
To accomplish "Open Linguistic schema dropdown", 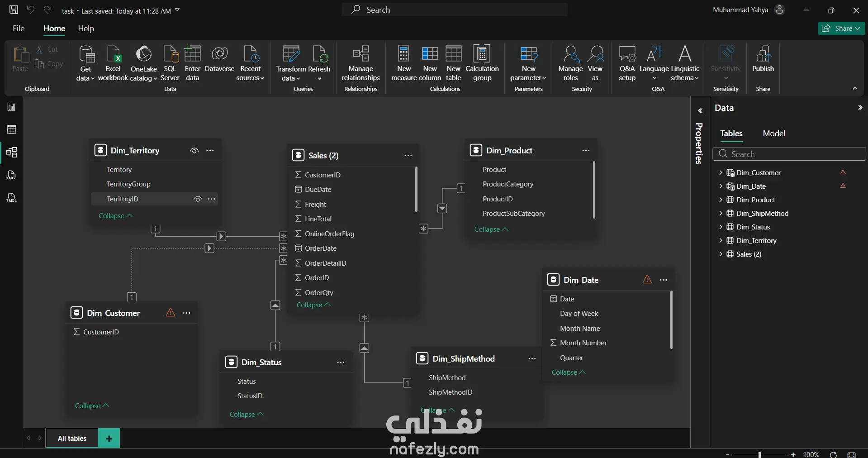I will pyautogui.click(x=685, y=63).
